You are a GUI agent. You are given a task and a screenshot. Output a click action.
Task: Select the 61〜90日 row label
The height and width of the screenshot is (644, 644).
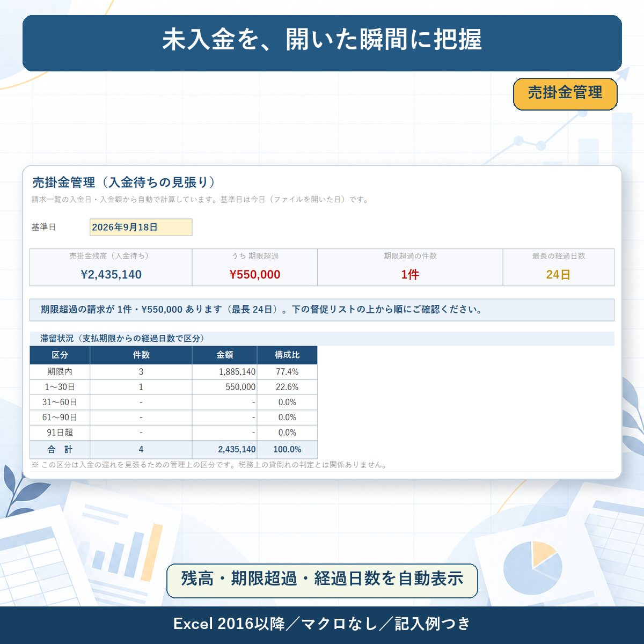coord(60,417)
